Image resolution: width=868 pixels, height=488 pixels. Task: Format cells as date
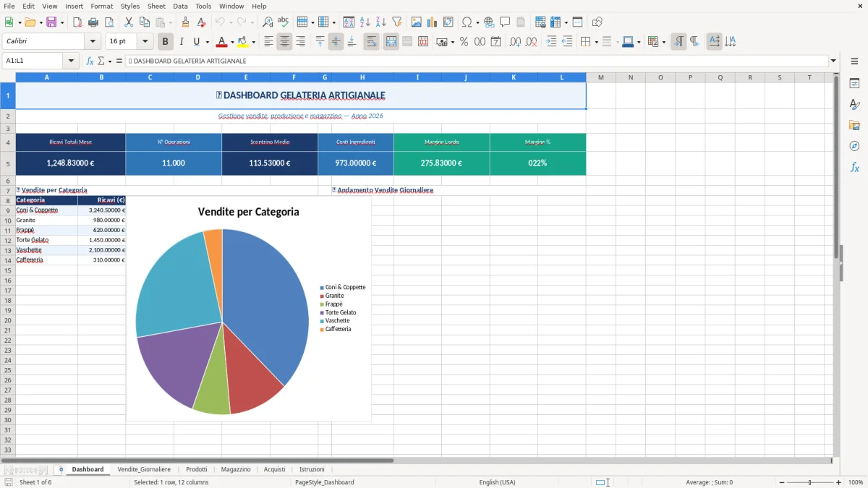click(496, 42)
